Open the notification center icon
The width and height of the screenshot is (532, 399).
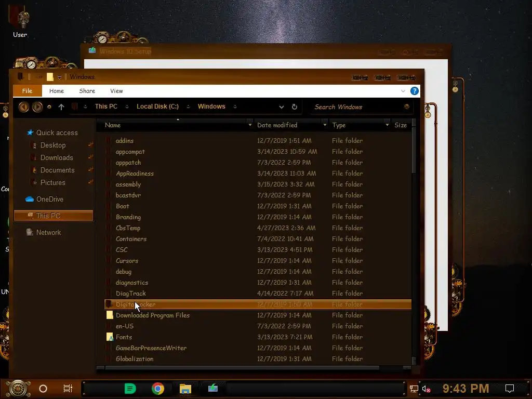[510, 389]
